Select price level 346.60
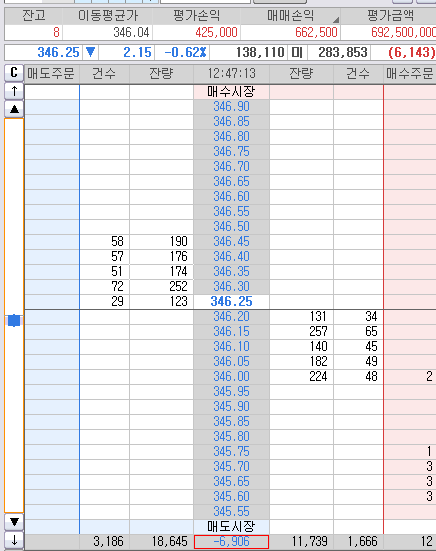The width and height of the screenshot is (436, 551). pyautogui.click(x=231, y=196)
